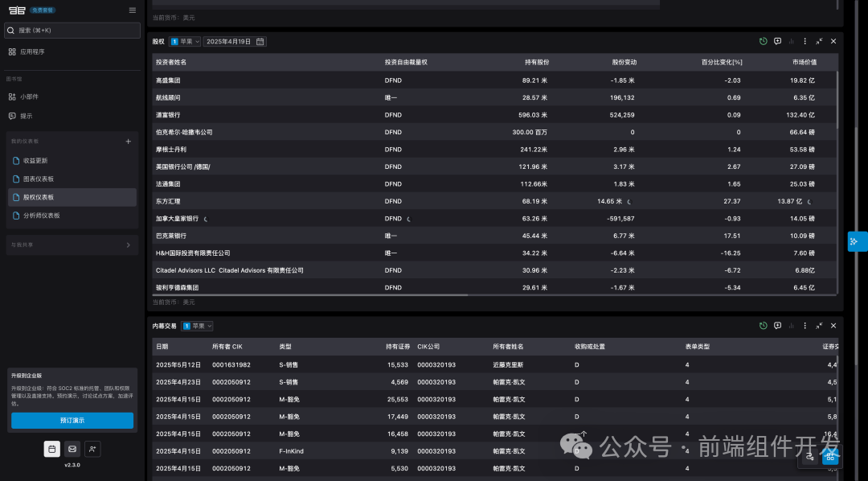Refresh the 股权 widget data

(764, 42)
